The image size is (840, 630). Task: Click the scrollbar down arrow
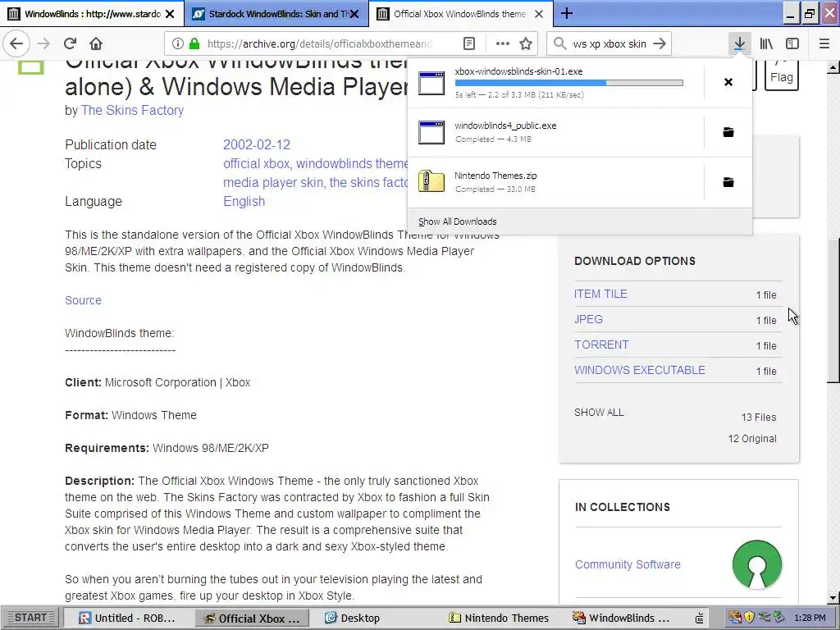[833, 597]
